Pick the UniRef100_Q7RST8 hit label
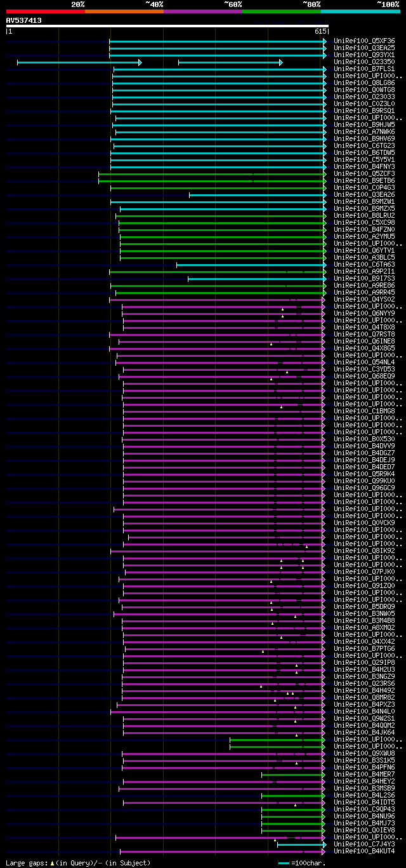The width and height of the screenshot is (406, 868). click(x=364, y=334)
